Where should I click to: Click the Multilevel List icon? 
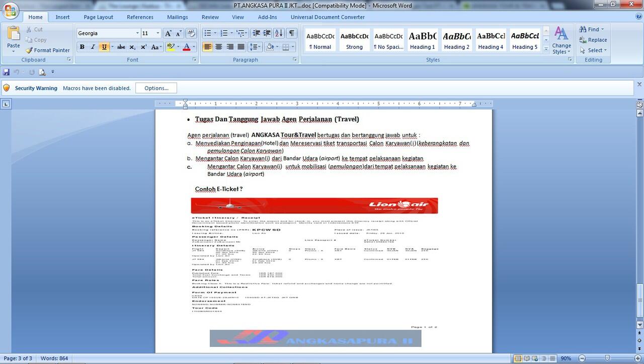click(x=240, y=33)
